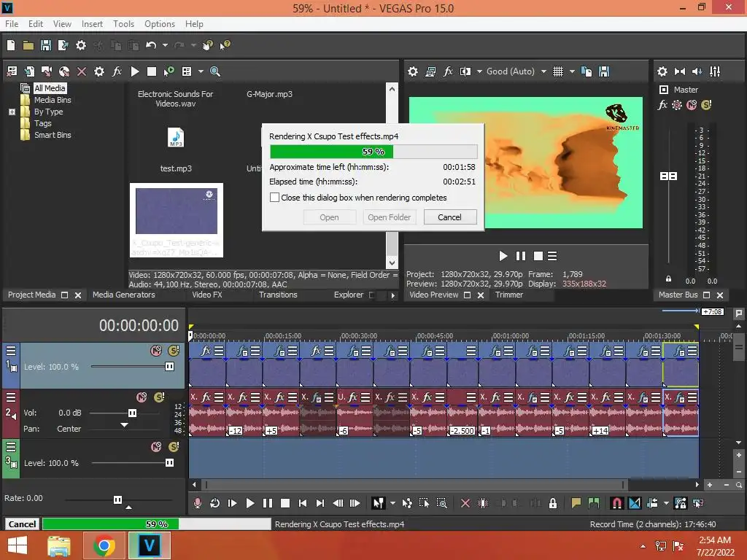Click the Undo arrow icon
Viewport: 747px width, 560px height.
coord(151,45)
